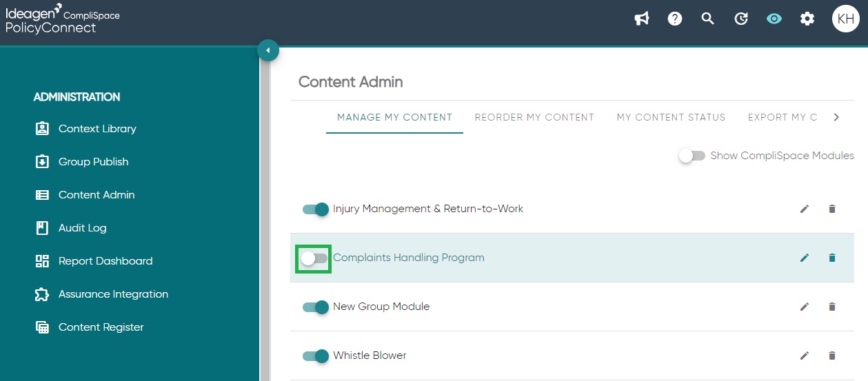The width and height of the screenshot is (868, 381).
Task: Open the KH user avatar menu
Action: click(x=845, y=19)
